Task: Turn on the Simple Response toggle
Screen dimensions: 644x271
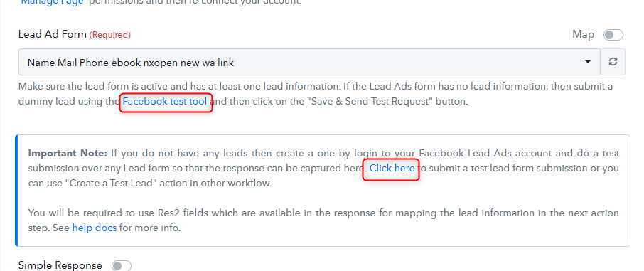Action: [x=122, y=265]
